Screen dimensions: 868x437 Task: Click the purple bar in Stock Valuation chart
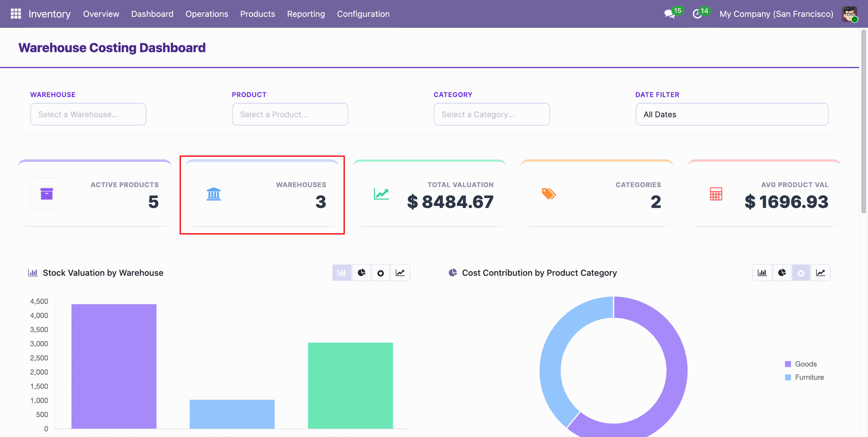coord(114,366)
